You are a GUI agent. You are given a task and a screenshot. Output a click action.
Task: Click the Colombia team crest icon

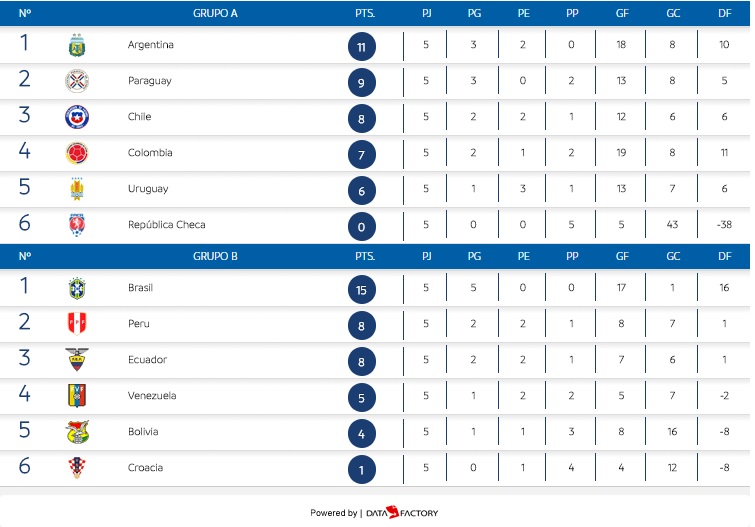(x=77, y=153)
